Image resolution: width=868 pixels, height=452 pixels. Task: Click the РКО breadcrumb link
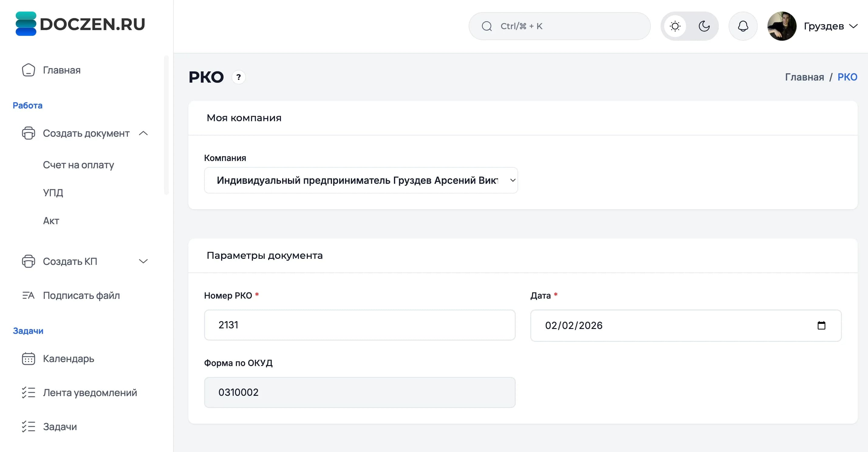[x=847, y=77]
